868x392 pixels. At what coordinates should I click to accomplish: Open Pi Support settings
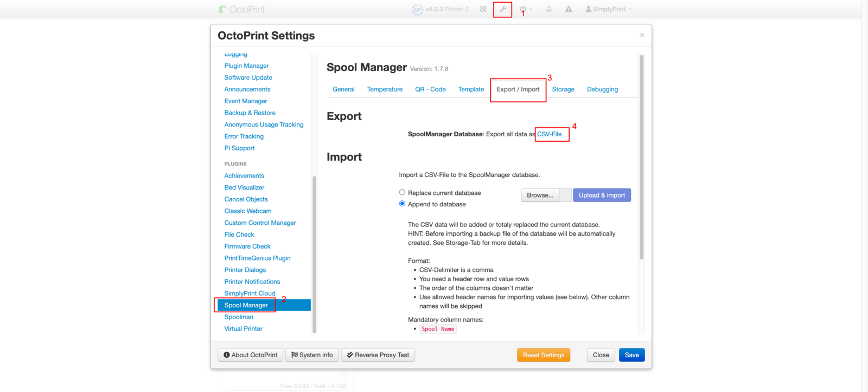239,148
